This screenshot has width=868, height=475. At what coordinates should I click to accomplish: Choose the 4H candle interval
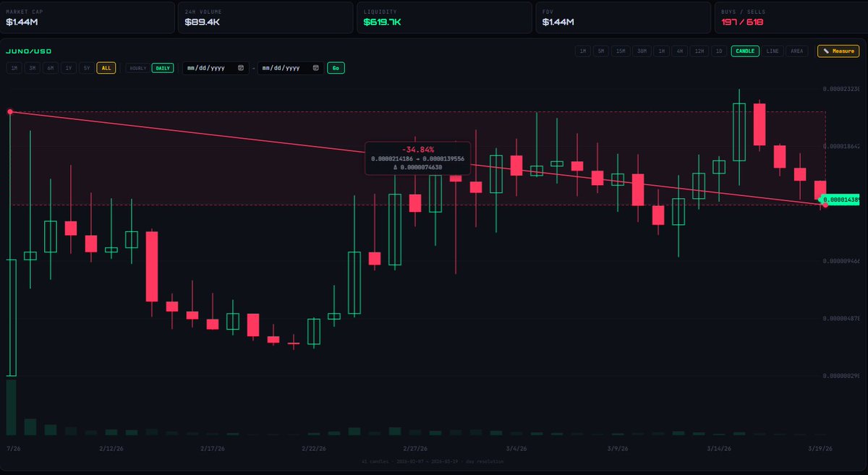678,51
